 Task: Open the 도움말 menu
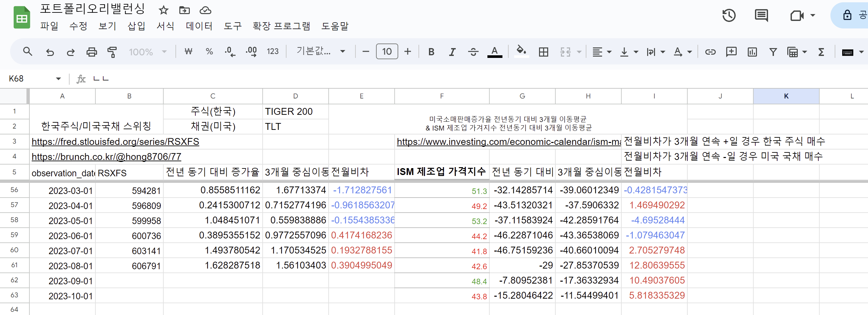(x=335, y=26)
